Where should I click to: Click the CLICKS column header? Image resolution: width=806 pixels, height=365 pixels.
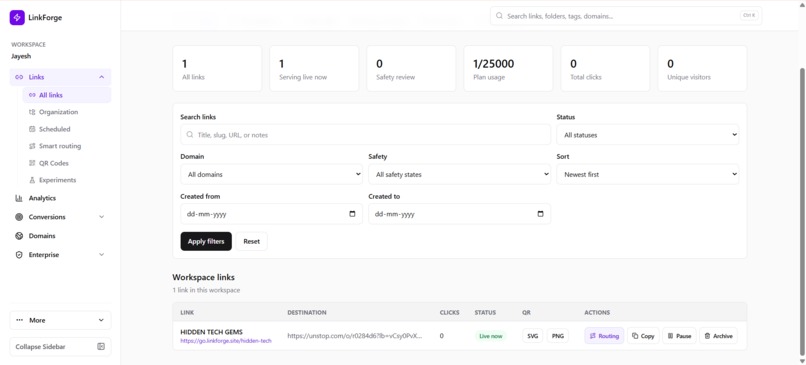click(x=450, y=313)
